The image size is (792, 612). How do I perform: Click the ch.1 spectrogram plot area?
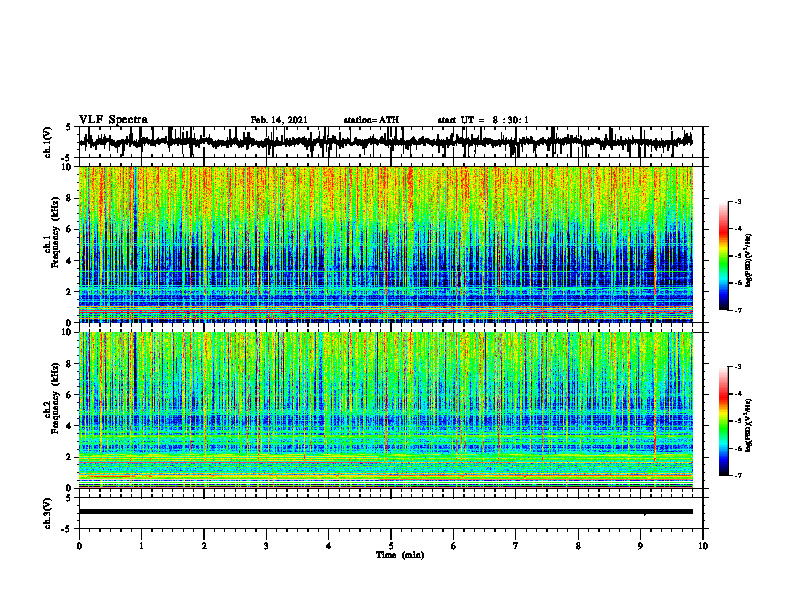tap(386, 244)
